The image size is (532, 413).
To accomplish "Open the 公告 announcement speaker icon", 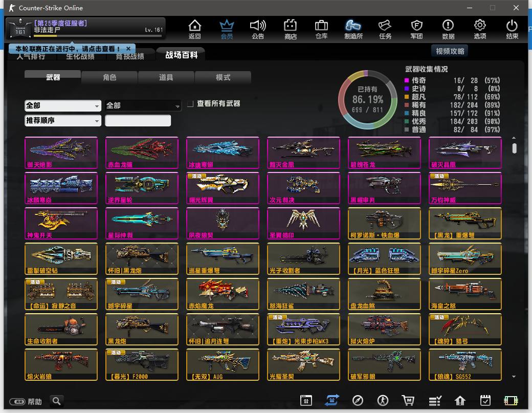I will coord(258,29).
